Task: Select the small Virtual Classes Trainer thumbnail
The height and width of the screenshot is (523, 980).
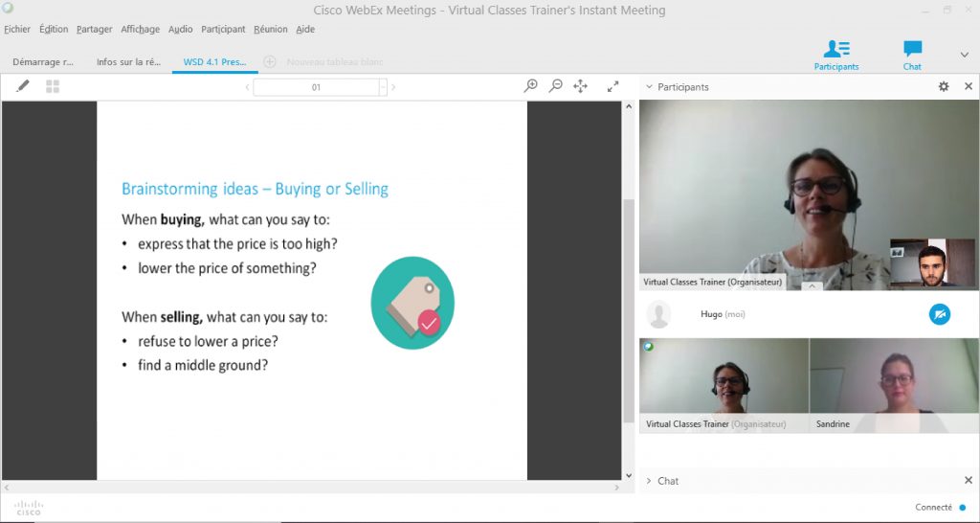Action: tap(724, 385)
